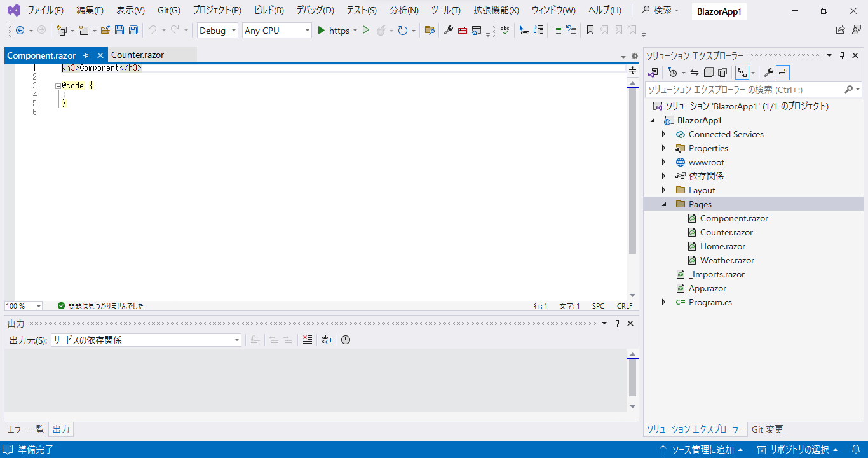Viewport: 868px width, 458px height.
Task: Click Sync with Active Document arrows icon
Action: 695,73
